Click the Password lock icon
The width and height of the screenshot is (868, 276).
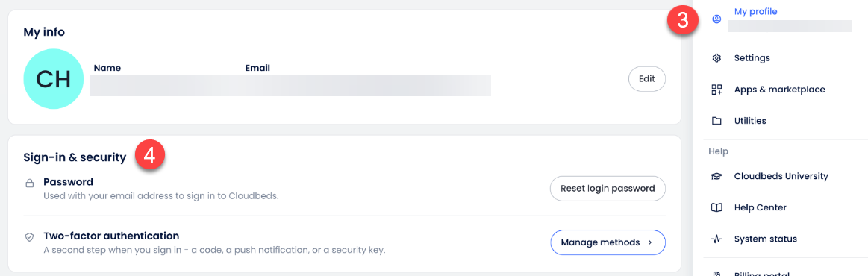[30, 184]
